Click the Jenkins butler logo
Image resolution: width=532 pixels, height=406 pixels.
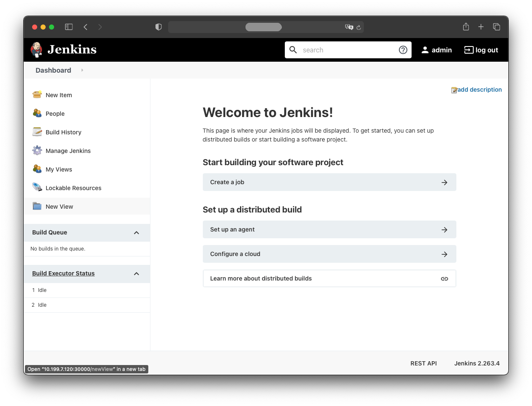[x=36, y=49]
